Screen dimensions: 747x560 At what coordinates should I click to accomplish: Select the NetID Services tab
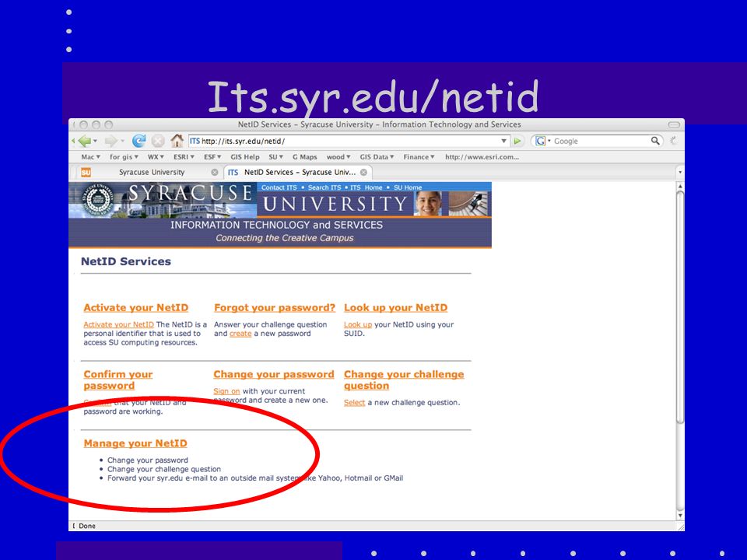(x=300, y=173)
